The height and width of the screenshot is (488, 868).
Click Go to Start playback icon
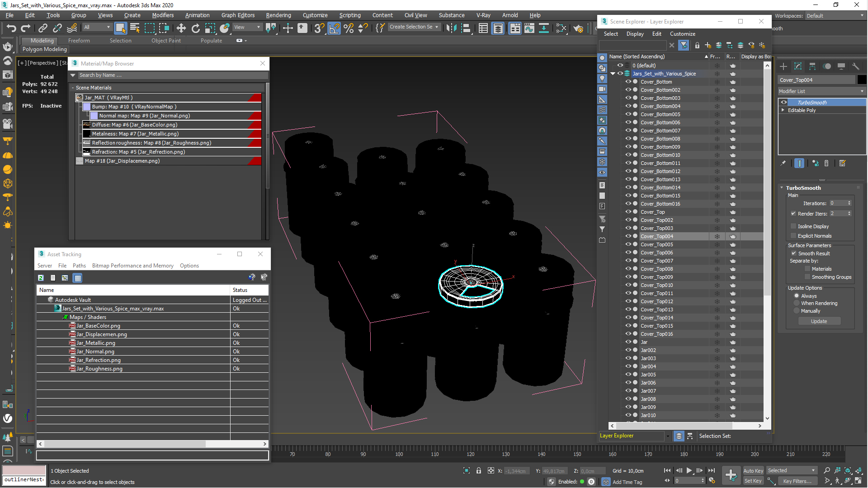click(x=667, y=470)
